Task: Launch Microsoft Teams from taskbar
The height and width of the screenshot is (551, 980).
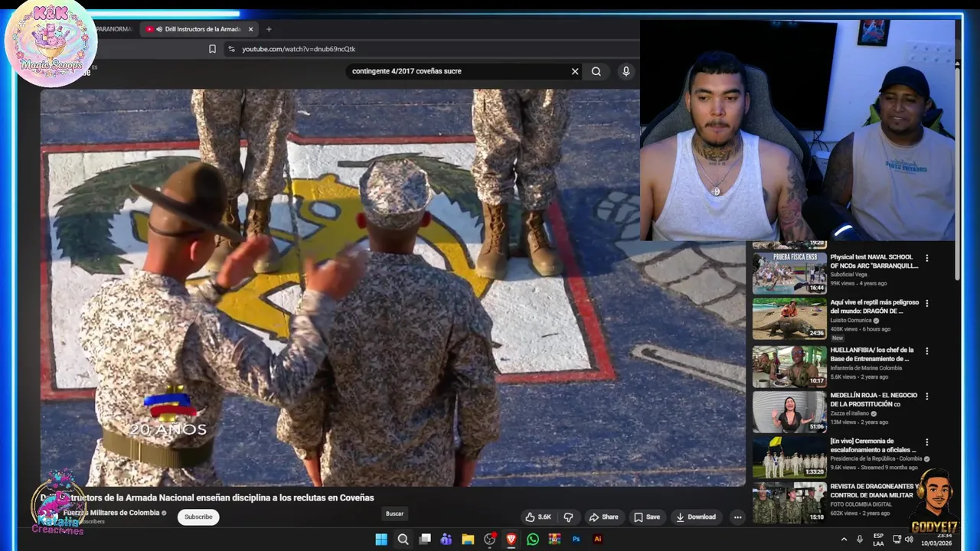Action: click(x=446, y=540)
